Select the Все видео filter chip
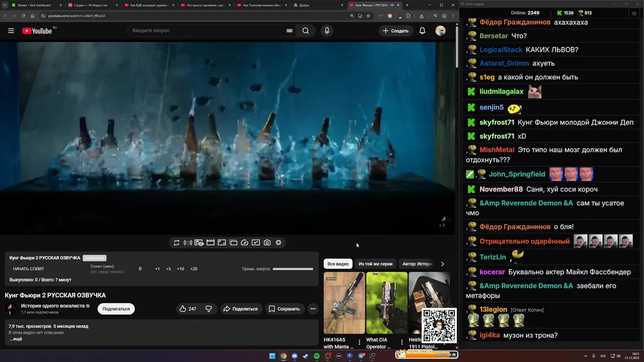Viewport: 644px width, 362px height. point(338,264)
